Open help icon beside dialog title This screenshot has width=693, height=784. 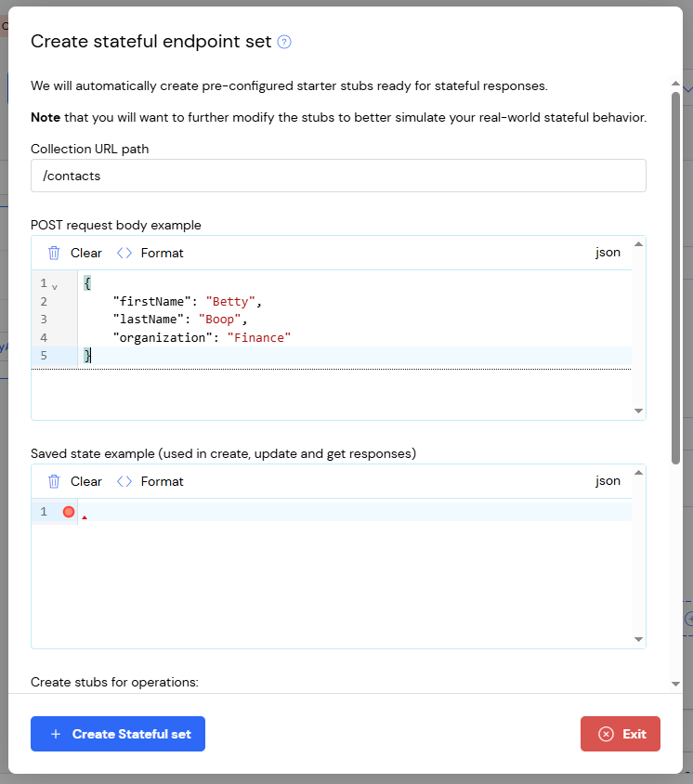[x=284, y=42]
